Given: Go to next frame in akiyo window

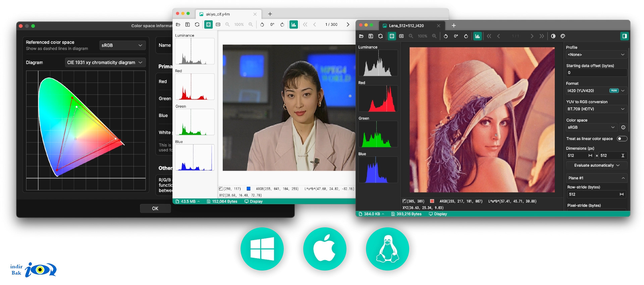Looking at the screenshot, I should [348, 24].
